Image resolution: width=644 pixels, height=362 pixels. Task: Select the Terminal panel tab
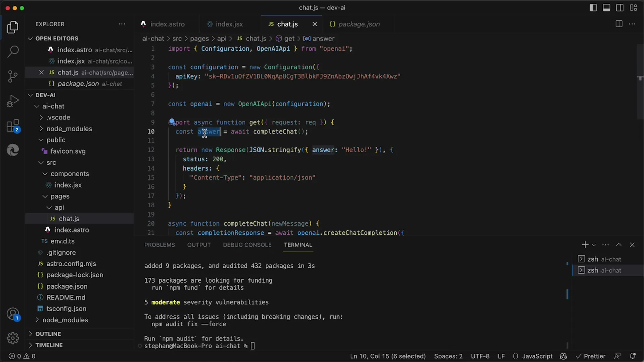(x=298, y=245)
